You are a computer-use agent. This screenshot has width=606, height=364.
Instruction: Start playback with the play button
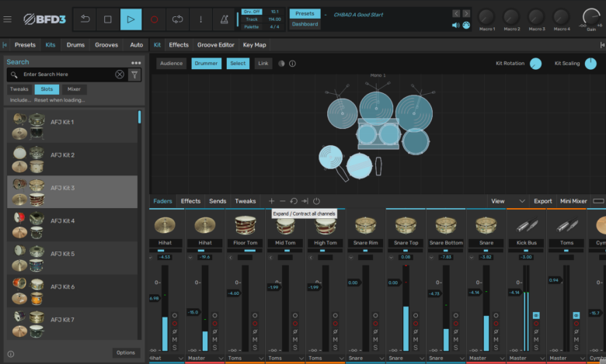131,19
